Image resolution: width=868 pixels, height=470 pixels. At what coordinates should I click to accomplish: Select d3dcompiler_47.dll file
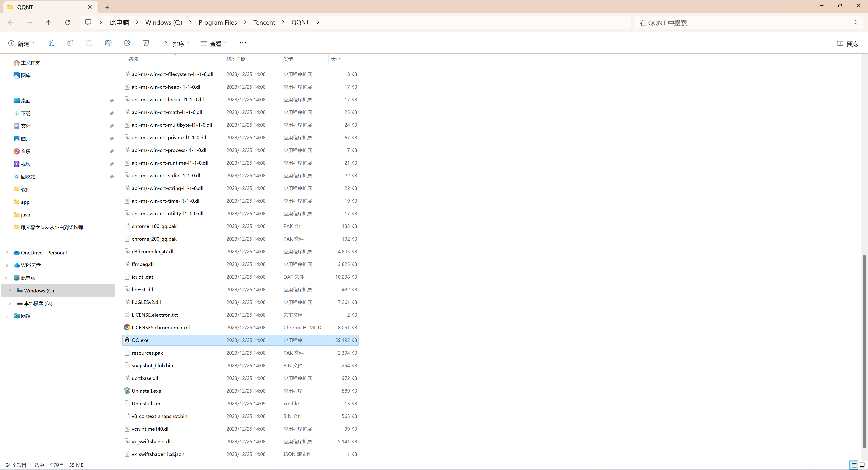click(x=153, y=252)
